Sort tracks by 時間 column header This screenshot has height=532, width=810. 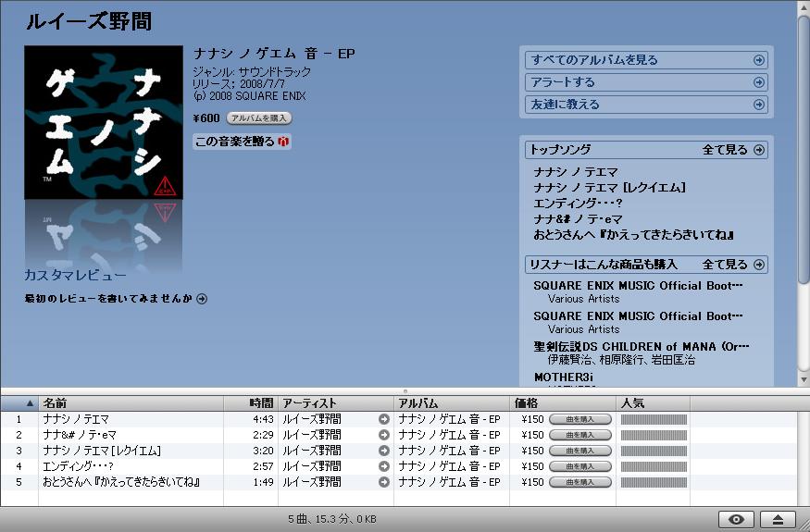[251, 403]
